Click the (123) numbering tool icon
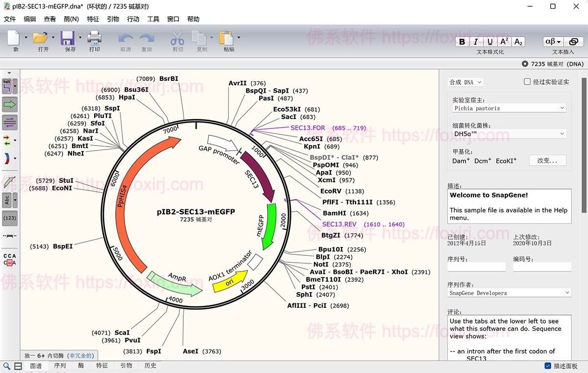588x373 pixels. pyautogui.click(x=10, y=218)
